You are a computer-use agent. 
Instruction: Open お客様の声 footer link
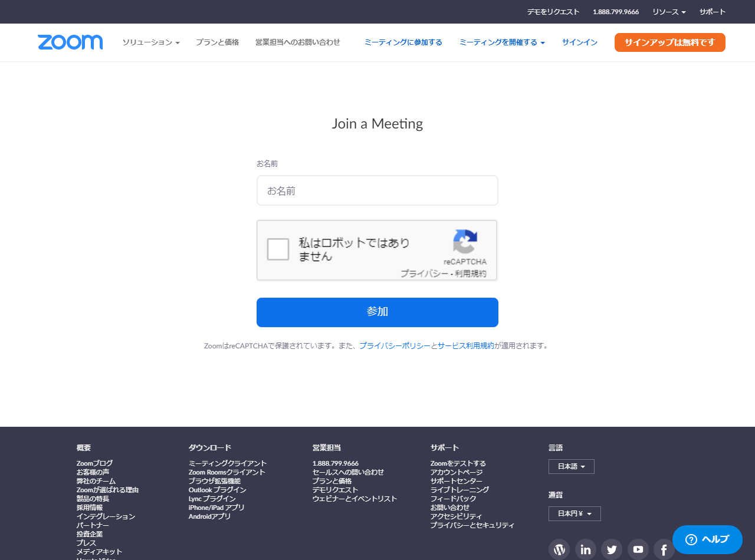click(93, 472)
